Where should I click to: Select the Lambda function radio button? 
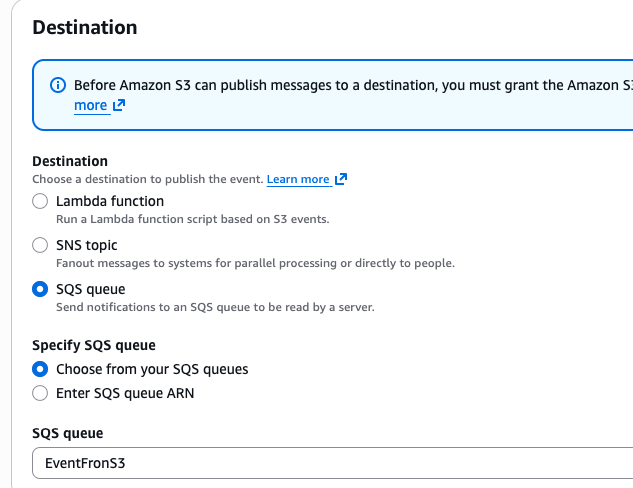pyautogui.click(x=40, y=201)
